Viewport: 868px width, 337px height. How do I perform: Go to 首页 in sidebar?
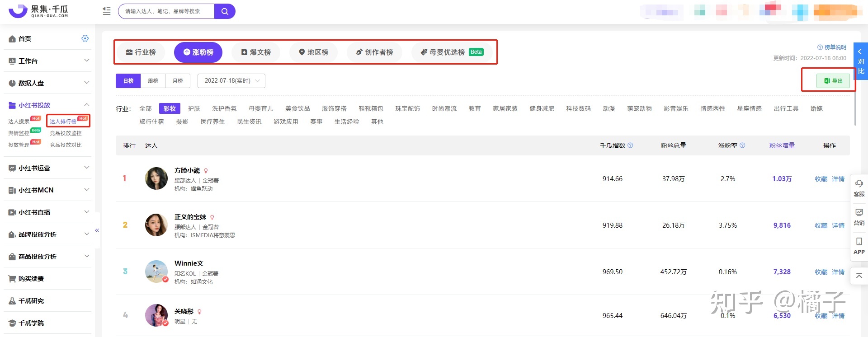[x=25, y=39]
